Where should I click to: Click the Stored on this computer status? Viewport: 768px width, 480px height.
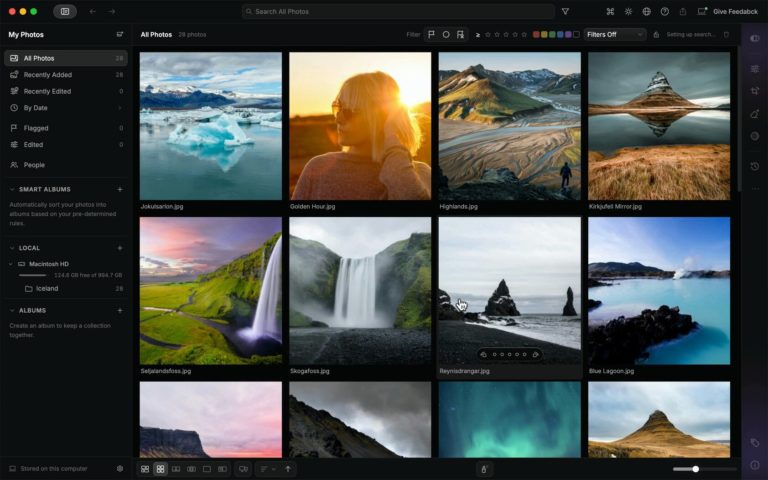pyautogui.click(x=48, y=469)
